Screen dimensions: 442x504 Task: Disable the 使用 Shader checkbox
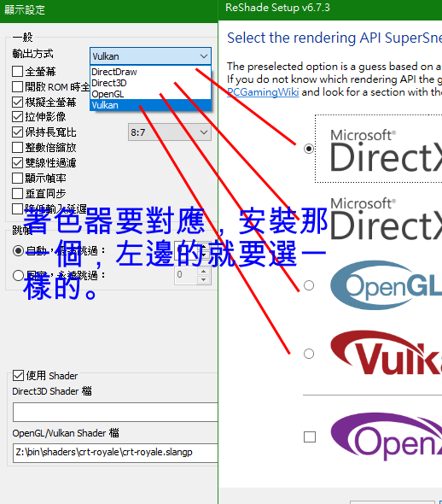[18, 375]
